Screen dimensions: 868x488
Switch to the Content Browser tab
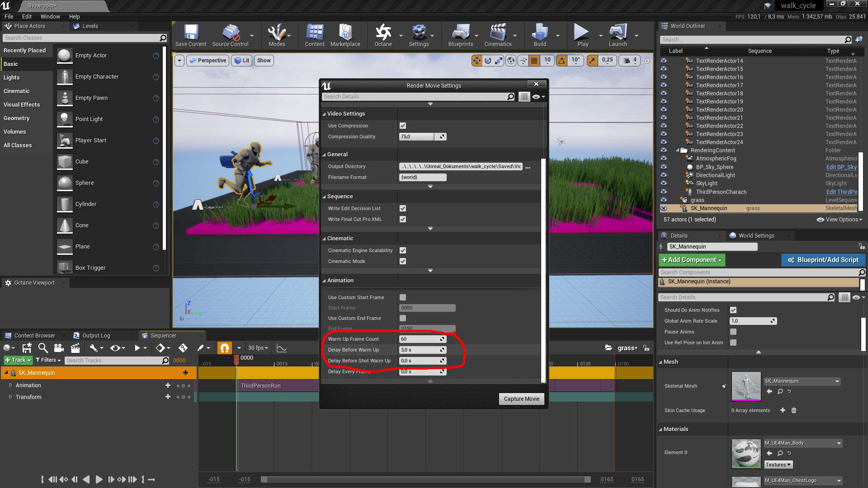pos(34,336)
